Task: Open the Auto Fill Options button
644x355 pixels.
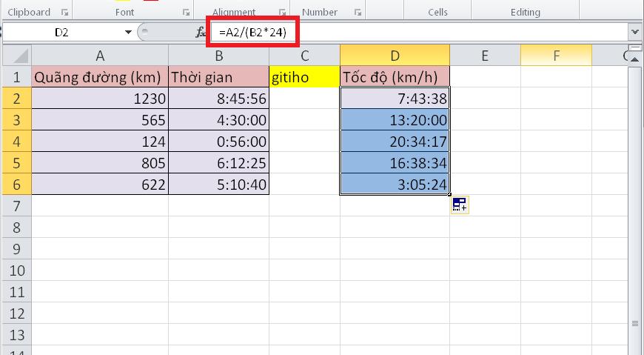Action: point(460,205)
